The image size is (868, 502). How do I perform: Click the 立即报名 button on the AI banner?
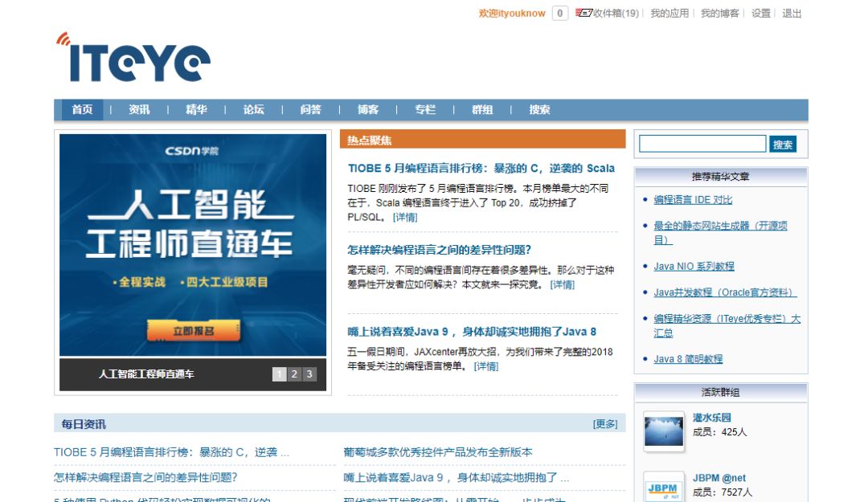click(x=194, y=329)
